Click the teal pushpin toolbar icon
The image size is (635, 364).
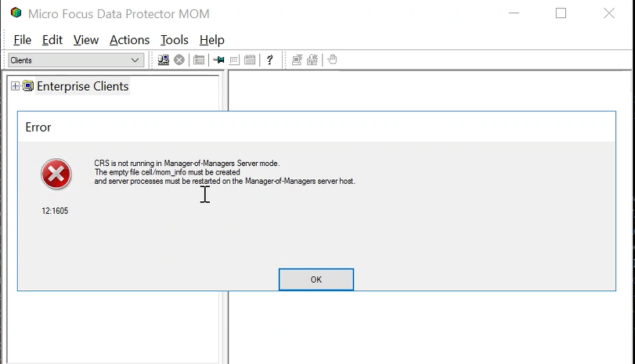click(x=218, y=60)
